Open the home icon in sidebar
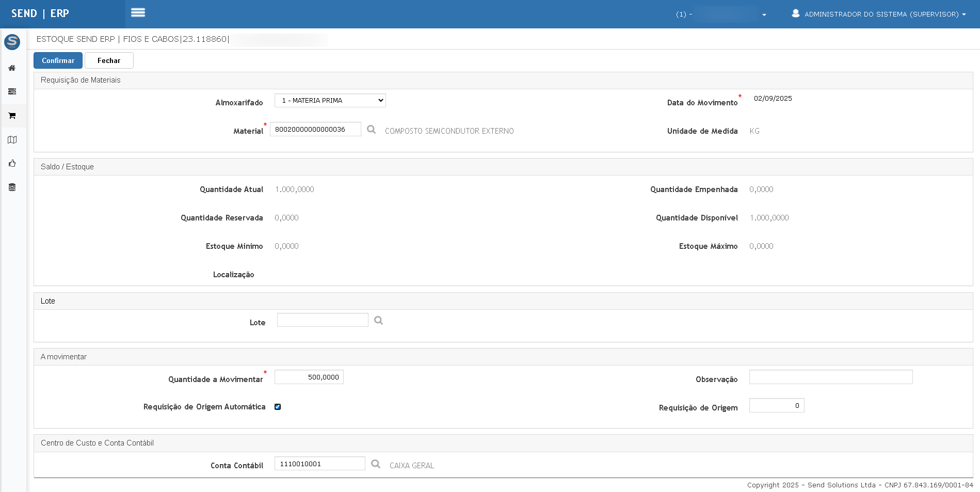The width and height of the screenshot is (980, 492). pos(12,68)
